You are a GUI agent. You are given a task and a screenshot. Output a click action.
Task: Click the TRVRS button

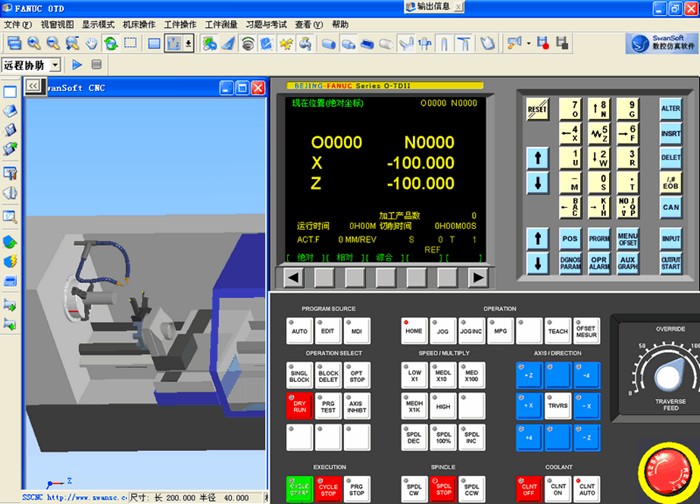[x=558, y=406]
